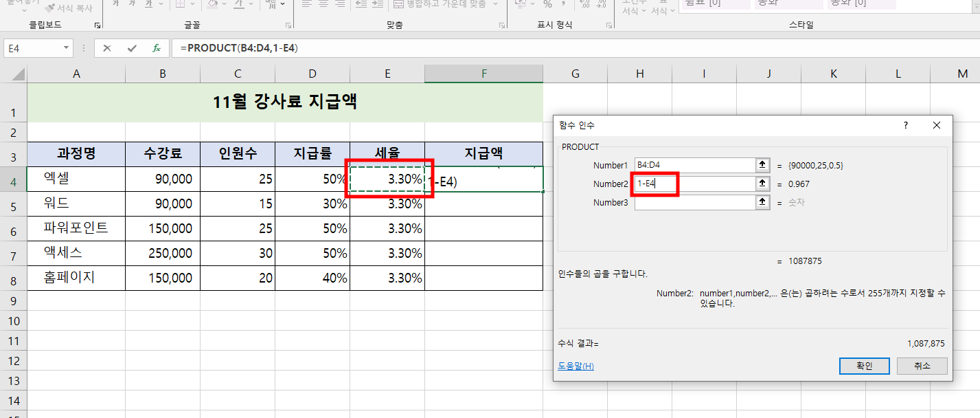Select the 인원수 cell showing 30
Viewport: 980px width, 418px height.
[238, 253]
